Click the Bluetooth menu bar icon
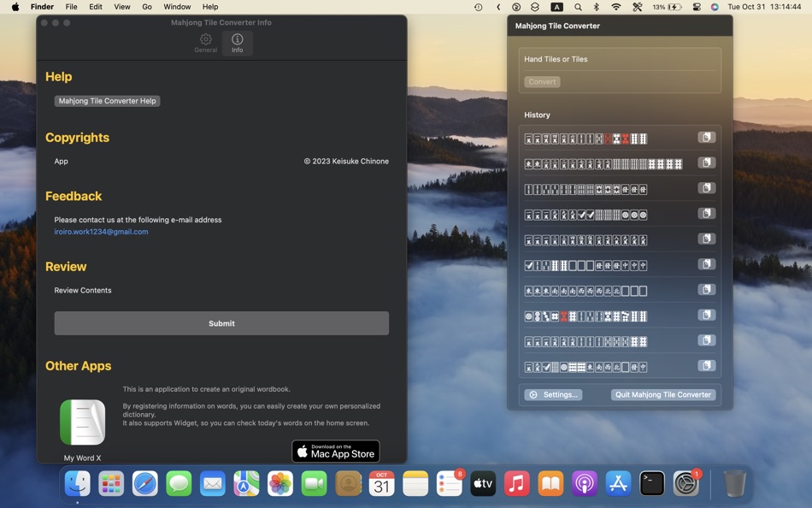The height and width of the screenshot is (508, 812). pos(596,7)
